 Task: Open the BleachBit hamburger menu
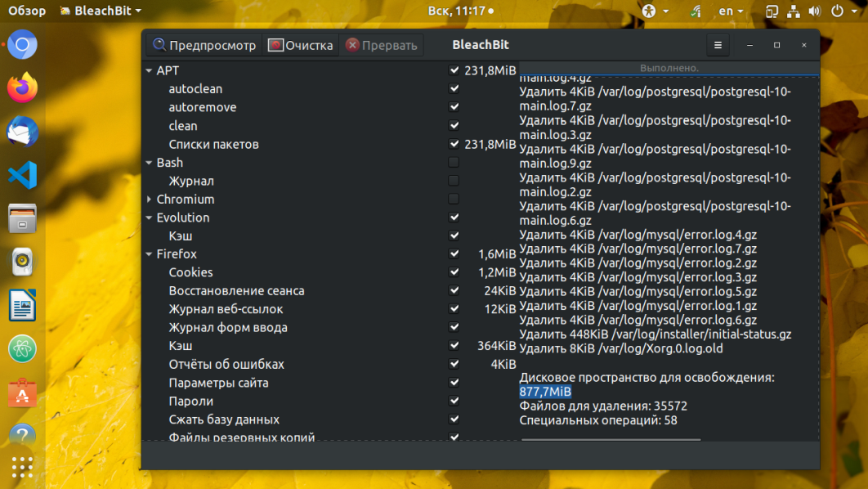click(718, 46)
